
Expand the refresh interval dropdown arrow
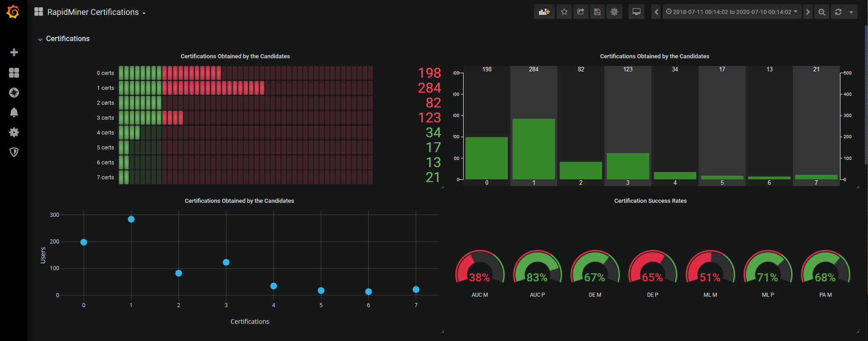pos(851,12)
